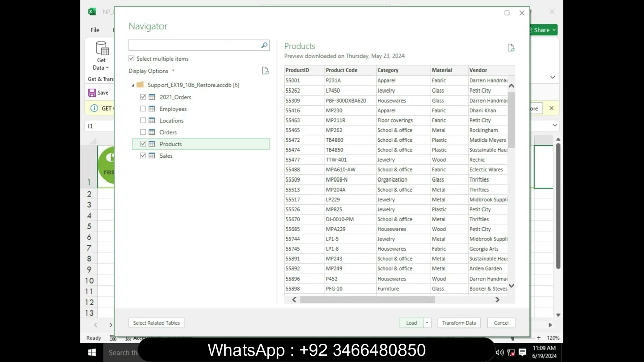Open the File tab in Excel
Viewport: 644px width, 362px height.
pyautogui.click(x=95, y=30)
